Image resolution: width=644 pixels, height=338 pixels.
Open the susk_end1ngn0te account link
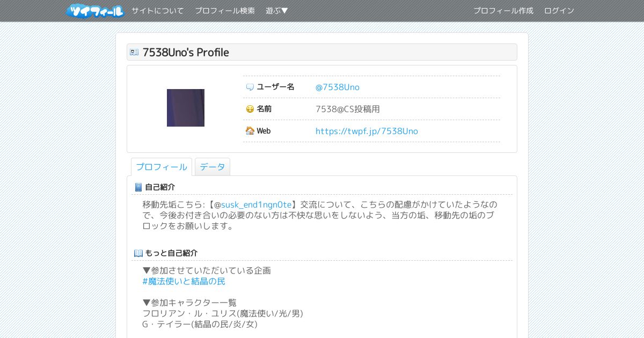point(257,204)
